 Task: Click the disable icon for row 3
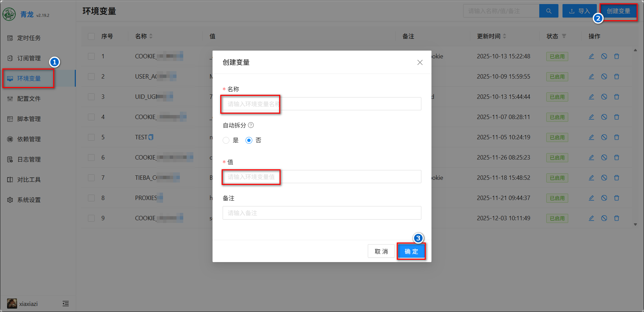pyautogui.click(x=604, y=97)
